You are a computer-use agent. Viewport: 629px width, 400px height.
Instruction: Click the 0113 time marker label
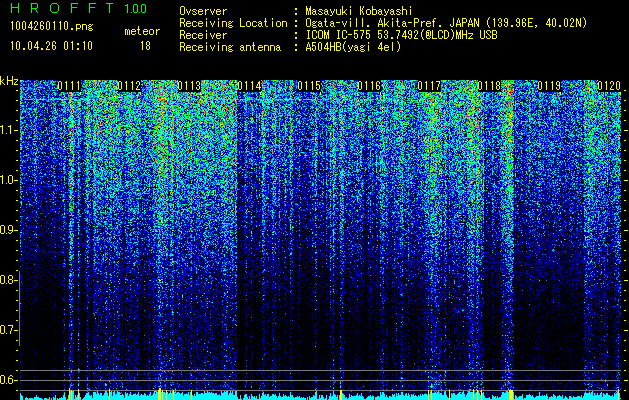pyautogui.click(x=189, y=86)
